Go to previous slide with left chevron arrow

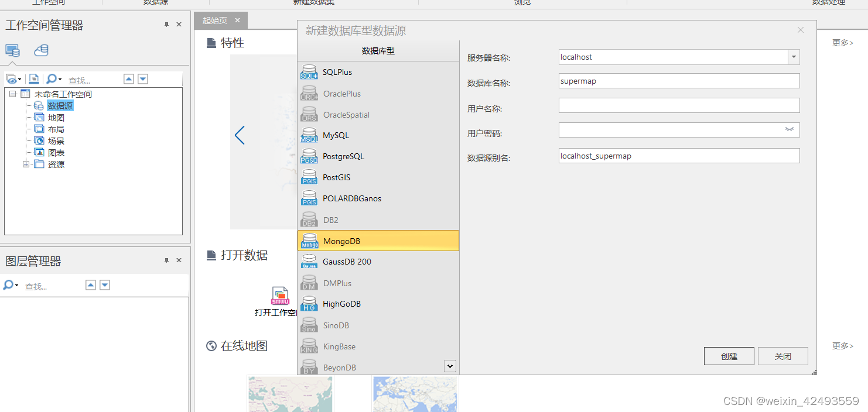click(x=239, y=135)
